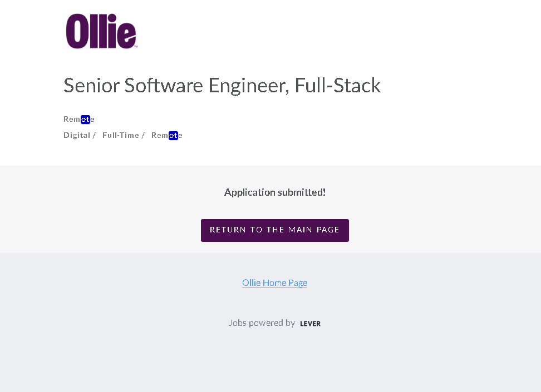Open the Ollie Home Page link
This screenshot has height=392, width=541.
(x=274, y=282)
